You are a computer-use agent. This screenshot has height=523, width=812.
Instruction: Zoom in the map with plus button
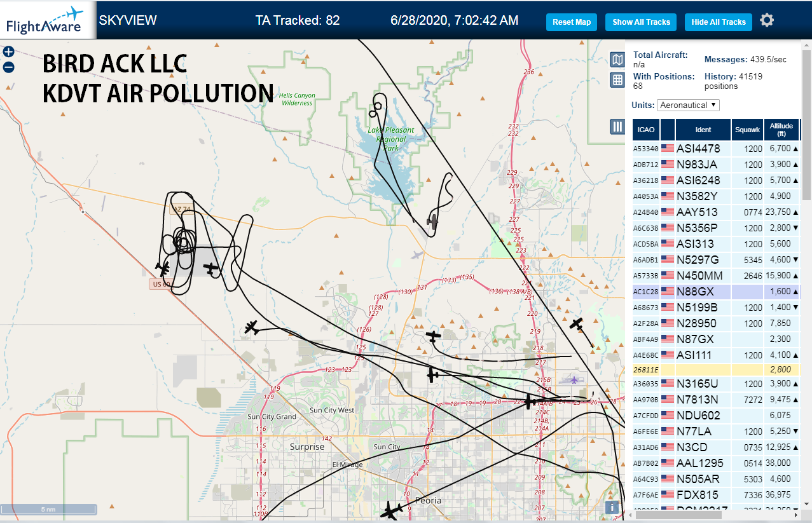click(8, 52)
